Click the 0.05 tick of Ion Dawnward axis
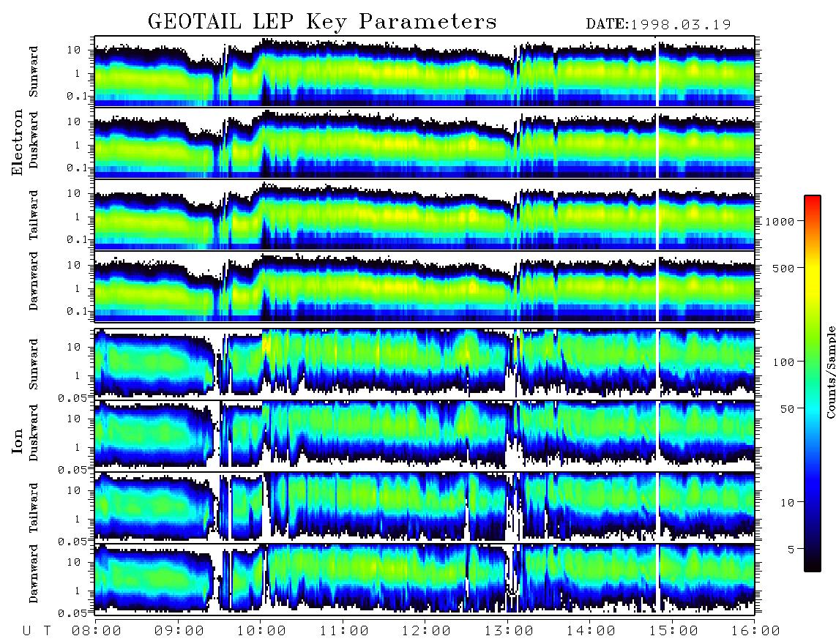 [x=74, y=613]
